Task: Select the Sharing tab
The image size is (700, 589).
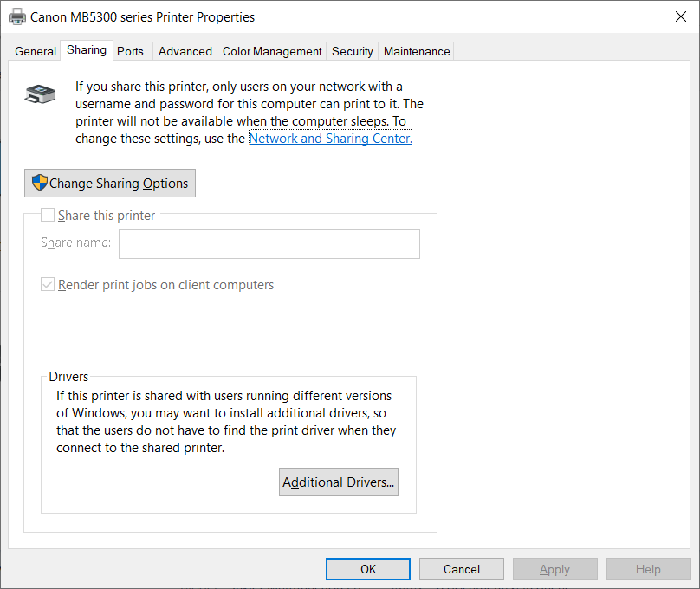Action: [x=87, y=50]
